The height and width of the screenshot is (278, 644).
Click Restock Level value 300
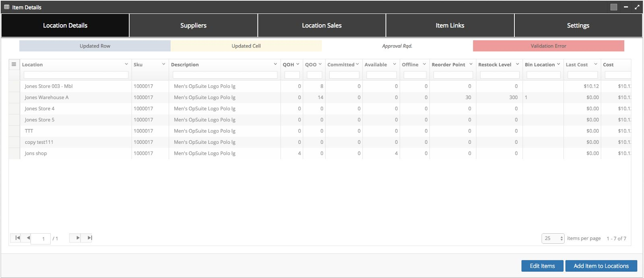click(x=513, y=98)
